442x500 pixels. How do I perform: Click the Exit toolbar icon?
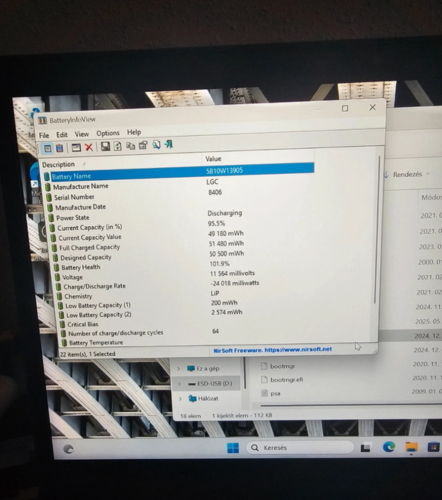pos(168,144)
